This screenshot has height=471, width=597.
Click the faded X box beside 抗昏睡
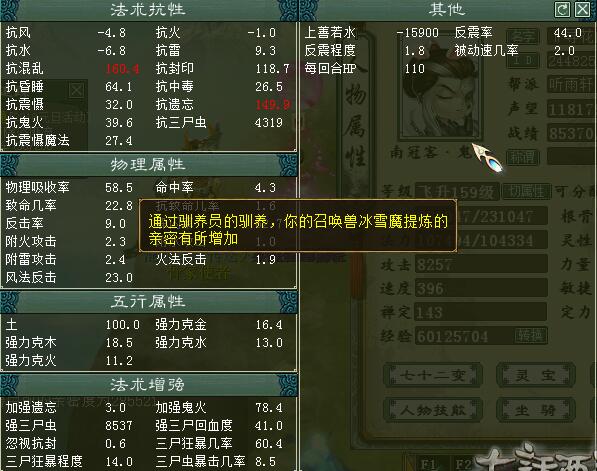(77, 90)
